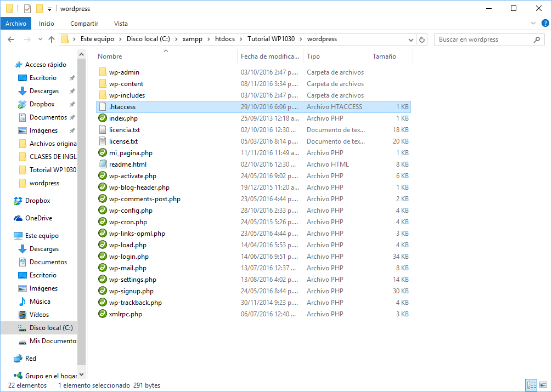The image size is (552, 392).
Task: Click xampp in the address path
Action: coord(193,39)
